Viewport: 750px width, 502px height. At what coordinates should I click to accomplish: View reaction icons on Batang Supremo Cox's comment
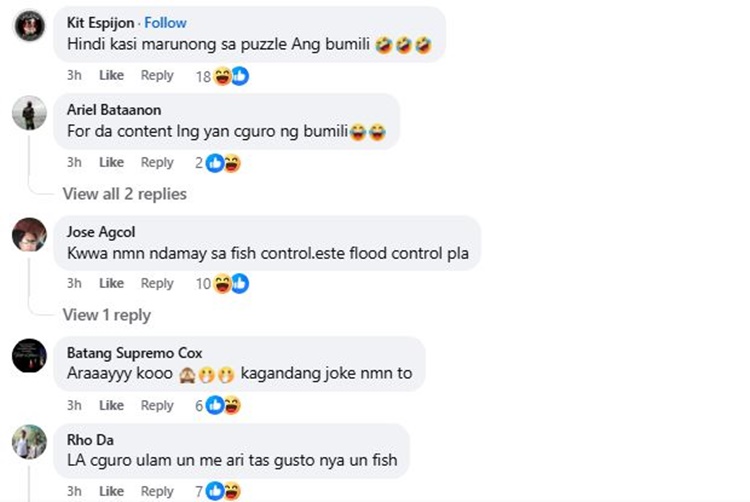tap(223, 405)
